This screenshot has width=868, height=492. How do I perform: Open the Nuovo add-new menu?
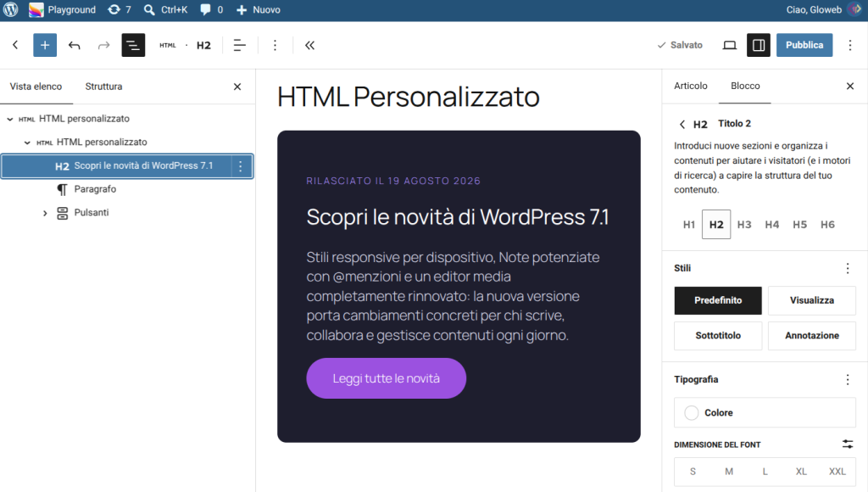(x=258, y=10)
